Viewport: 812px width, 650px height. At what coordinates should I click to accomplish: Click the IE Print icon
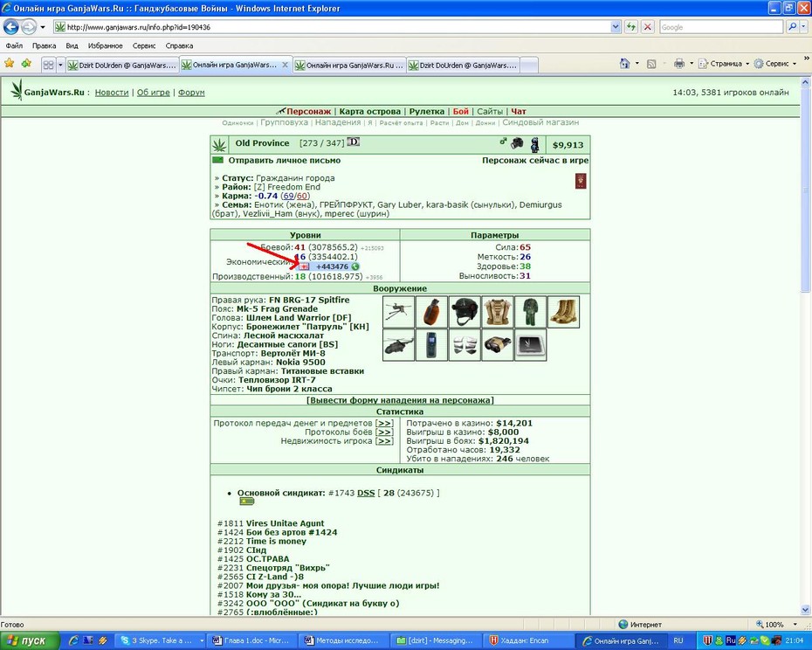point(679,63)
